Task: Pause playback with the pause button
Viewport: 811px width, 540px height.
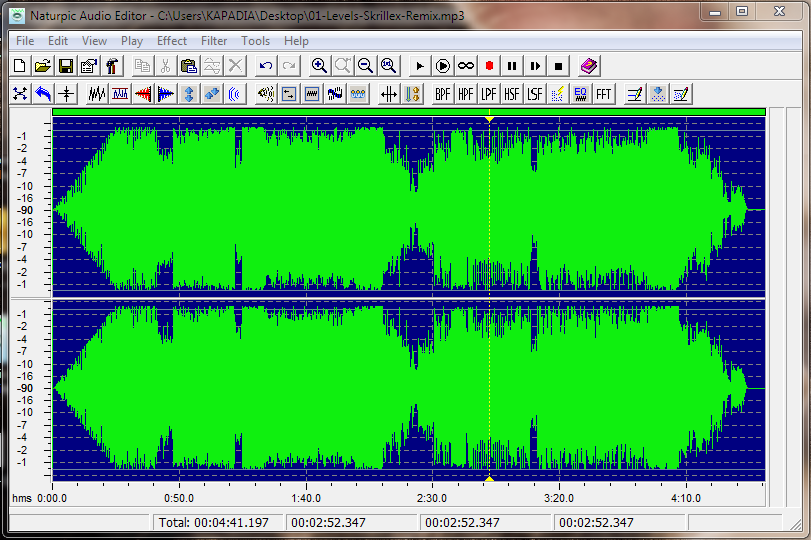Action: click(512, 66)
